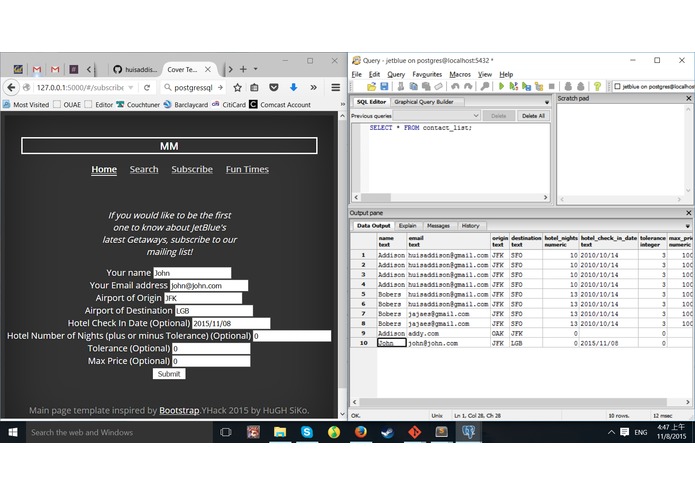695x494 pixels.
Task: Open Skype from the Windows taskbar
Action: 307,432
